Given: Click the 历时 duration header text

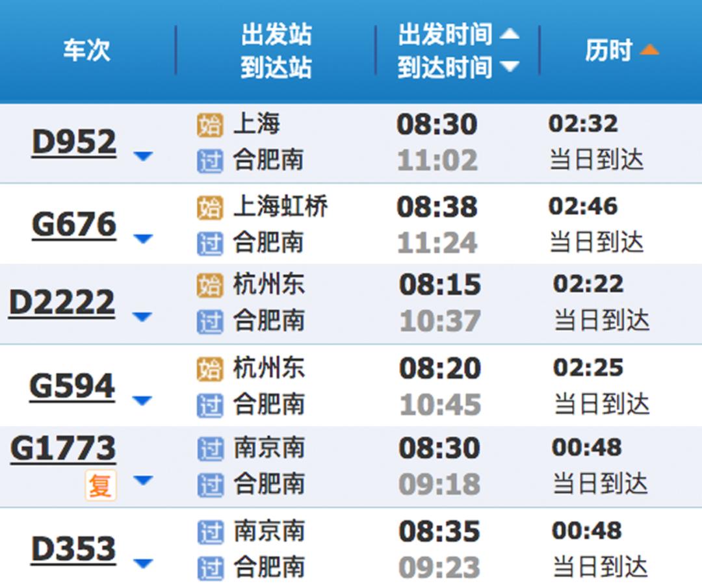Looking at the screenshot, I should (x=609, y=50).
